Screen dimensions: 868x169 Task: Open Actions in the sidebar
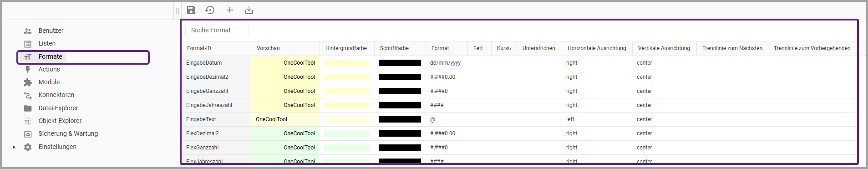49,69
